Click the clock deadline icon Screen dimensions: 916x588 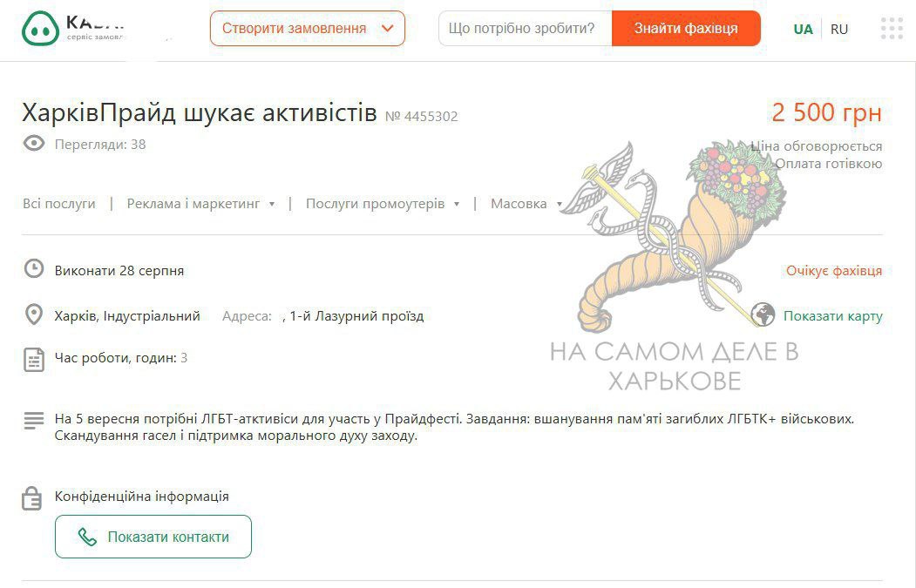pyautogui.click(x=34, y=269)
